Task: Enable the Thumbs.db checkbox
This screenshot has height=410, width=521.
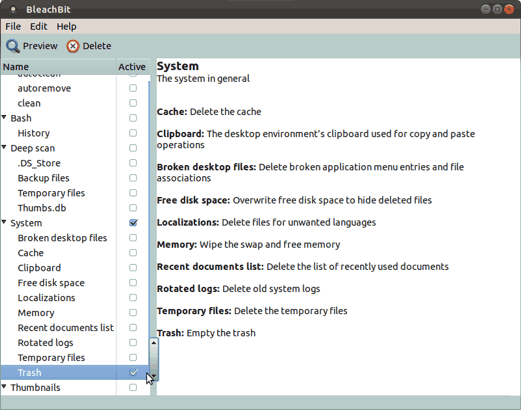Action: pos(133,208)
